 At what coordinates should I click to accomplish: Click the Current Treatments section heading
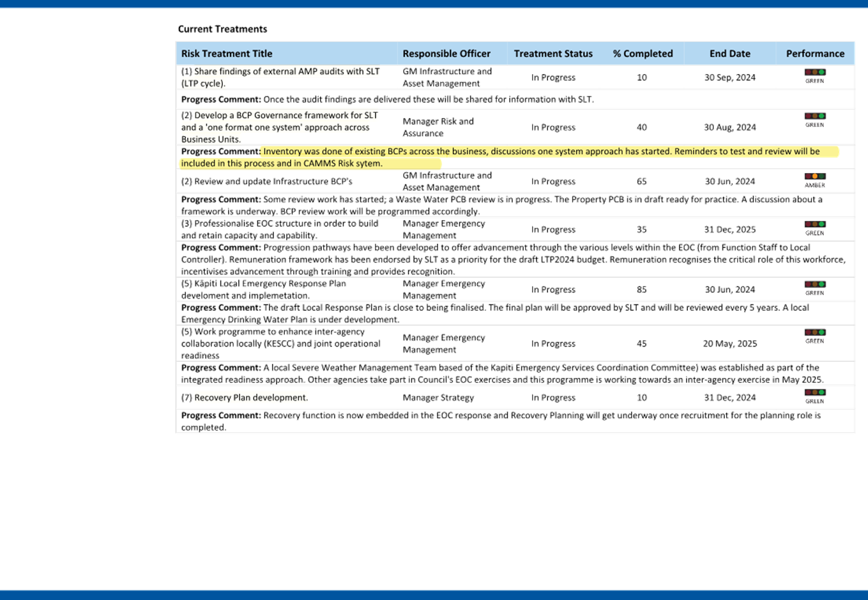[x=222, y=29]
